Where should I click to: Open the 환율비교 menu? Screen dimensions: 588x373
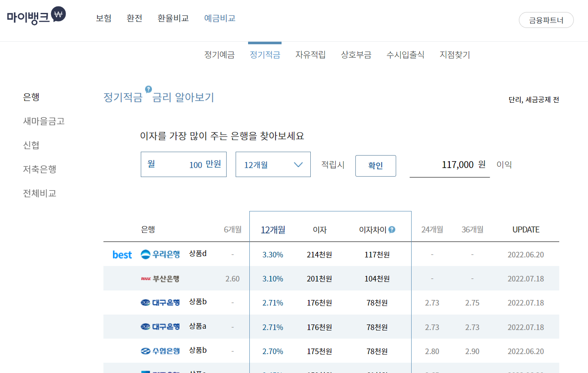click(173, 18)
